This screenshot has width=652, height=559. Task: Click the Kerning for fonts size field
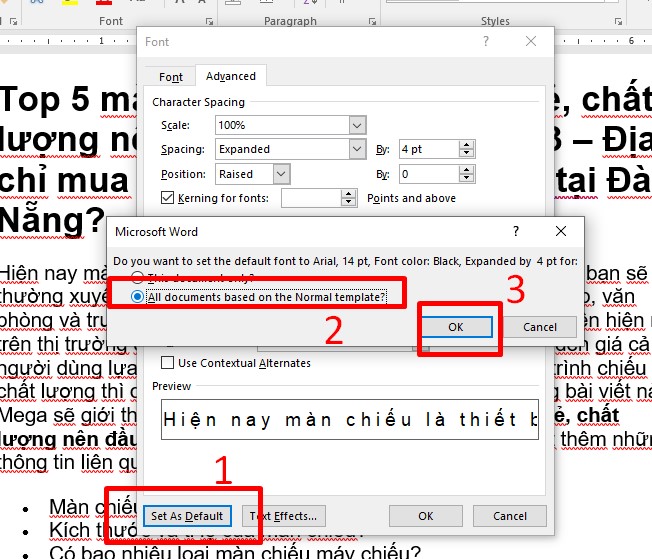pos(311,198)
